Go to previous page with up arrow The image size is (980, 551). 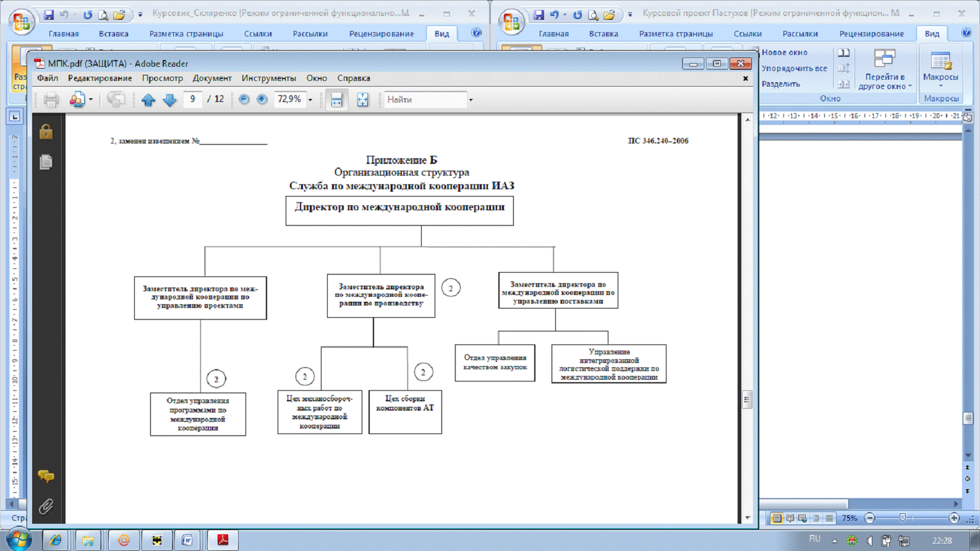point(148,100)
